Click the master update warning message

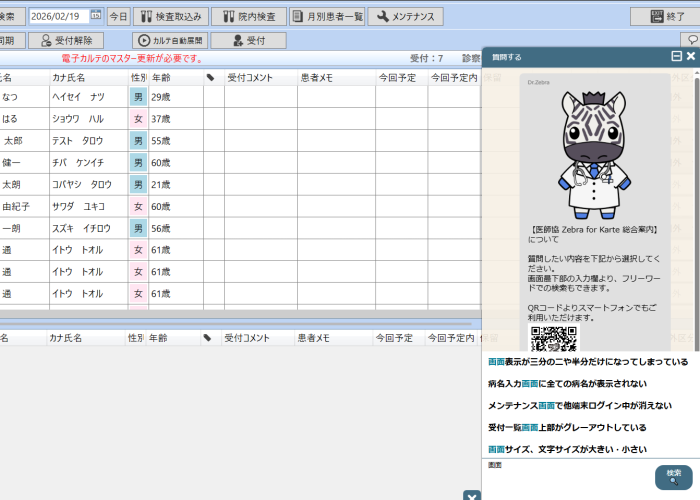click(x=132, y=58)
